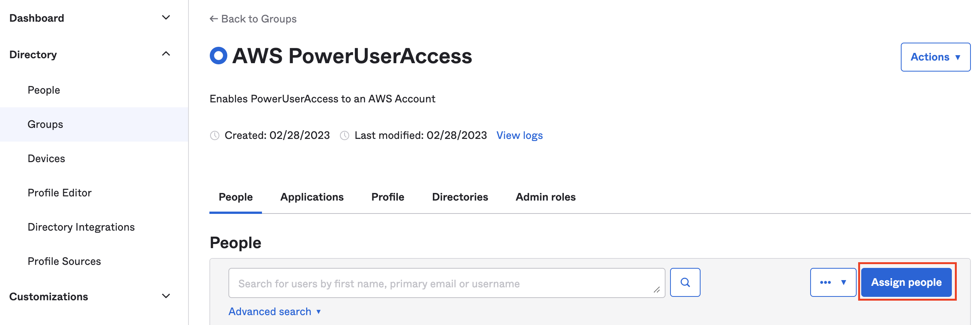The image size is (980, 325).
Task: Switch to the Applications tab
Action: pyautogui.click(x=312, y=197)
